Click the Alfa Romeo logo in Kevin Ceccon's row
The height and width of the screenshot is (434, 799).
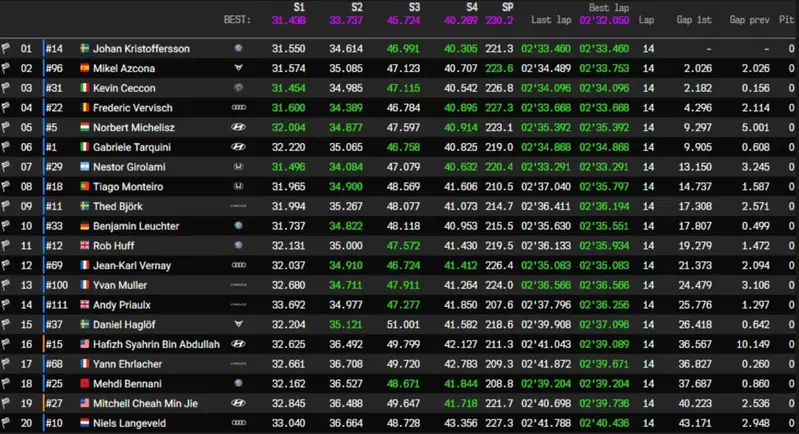pos(238,88)
